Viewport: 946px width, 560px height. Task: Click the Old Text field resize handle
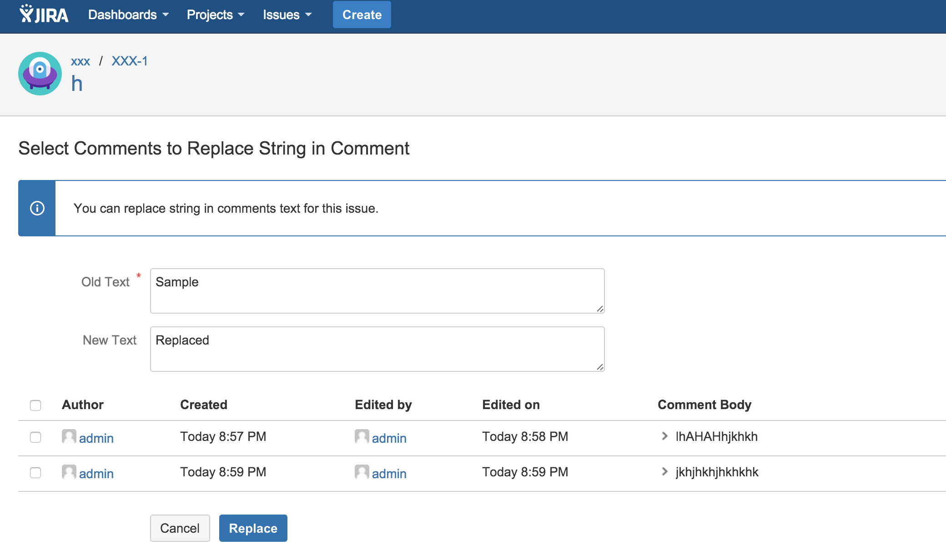tap(600, 309)
